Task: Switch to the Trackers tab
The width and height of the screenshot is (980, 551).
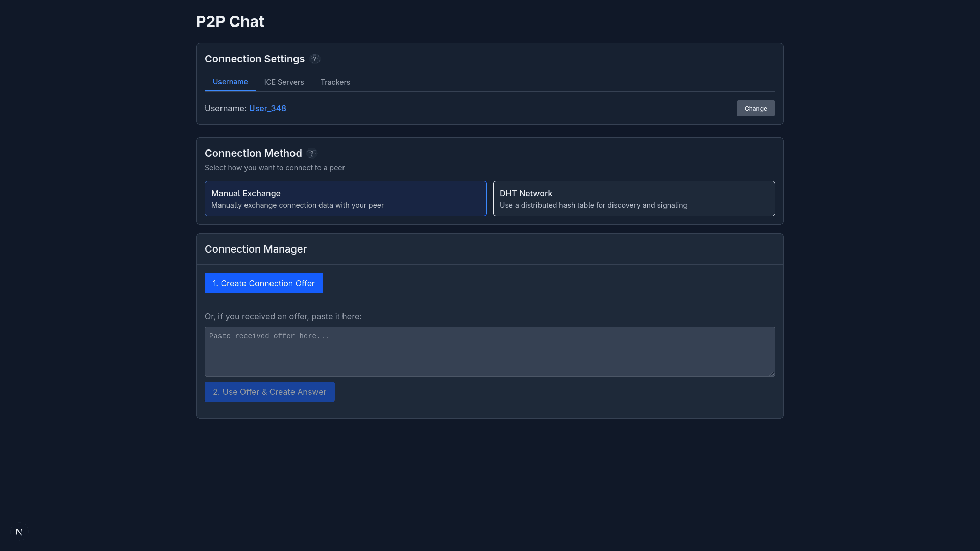Action: click(x=335, y=82)
